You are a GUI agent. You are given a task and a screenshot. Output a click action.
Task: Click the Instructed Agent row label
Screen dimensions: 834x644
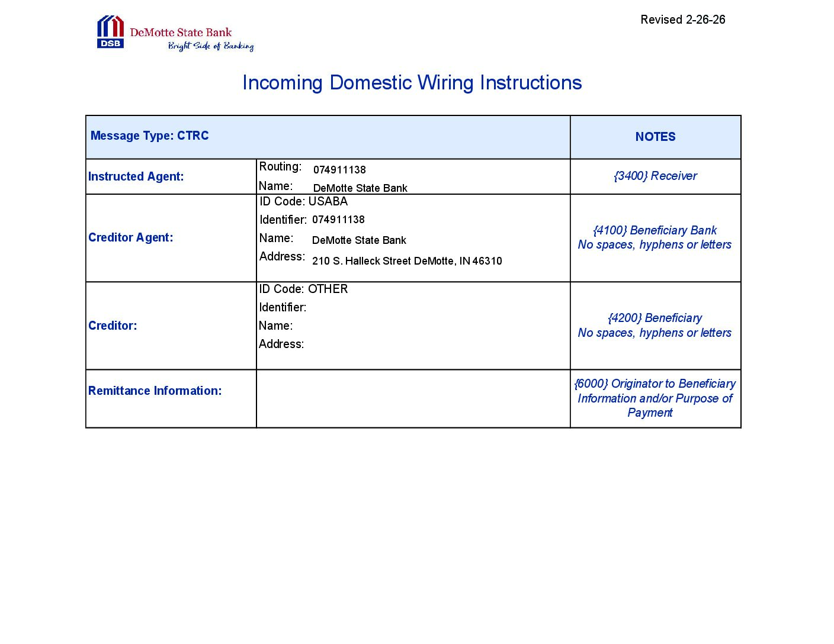[x=136, y=176]
